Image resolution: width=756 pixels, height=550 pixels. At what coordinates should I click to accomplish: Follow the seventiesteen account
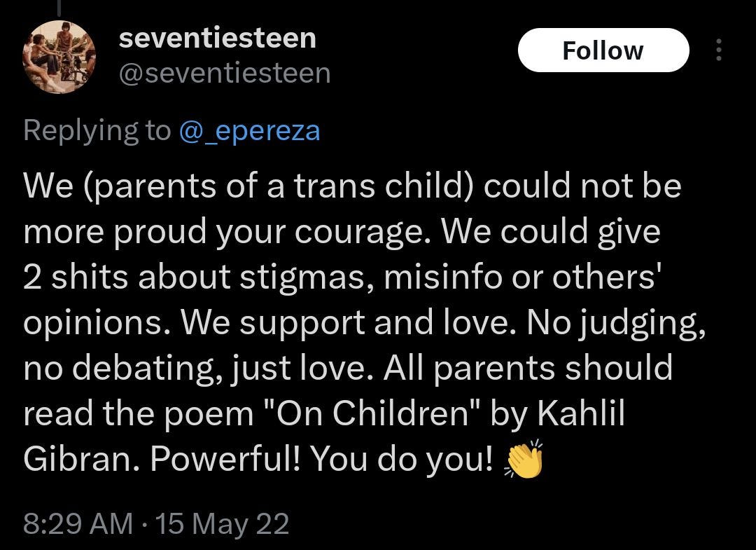(x=603, y=50)
